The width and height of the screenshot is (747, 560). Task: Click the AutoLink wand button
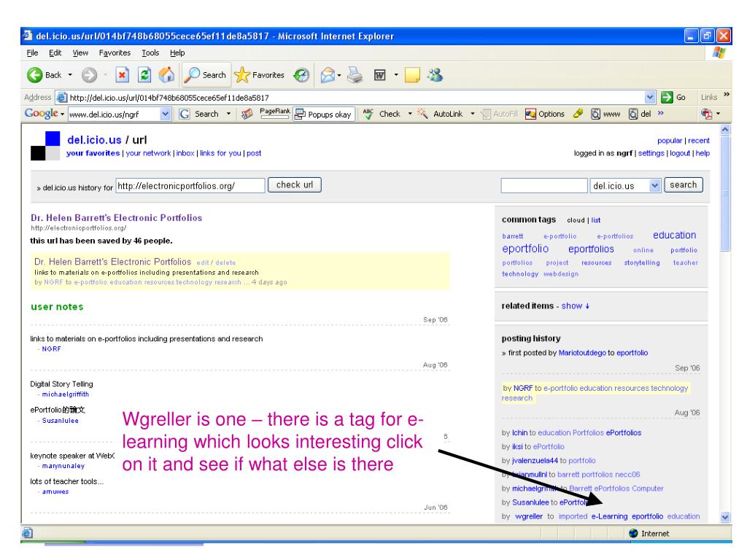(x=440, y=114)
